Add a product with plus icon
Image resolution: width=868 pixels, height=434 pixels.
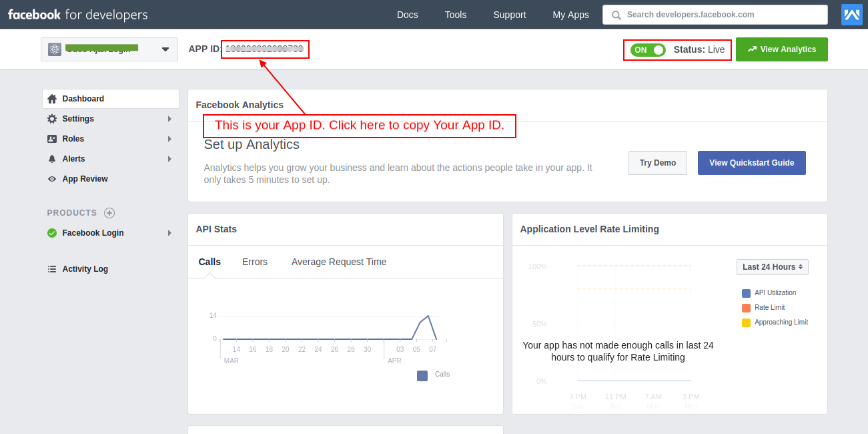click(x=109, y=213)
